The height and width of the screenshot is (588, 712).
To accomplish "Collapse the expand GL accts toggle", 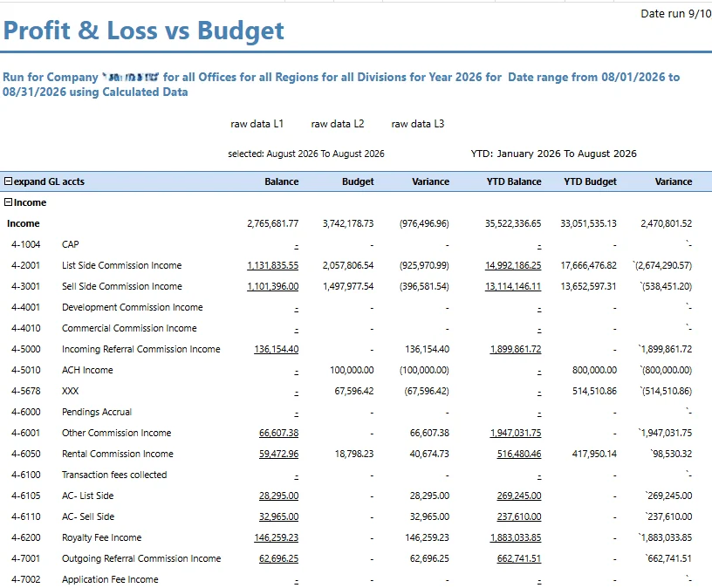I will (8, 181).
